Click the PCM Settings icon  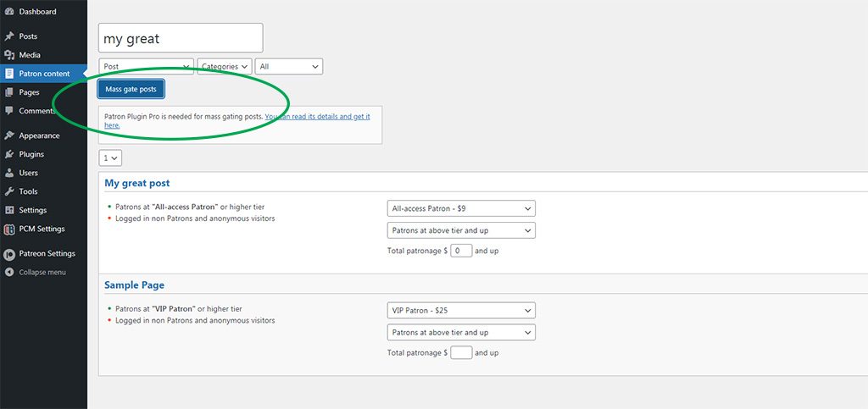pos(8,229)
